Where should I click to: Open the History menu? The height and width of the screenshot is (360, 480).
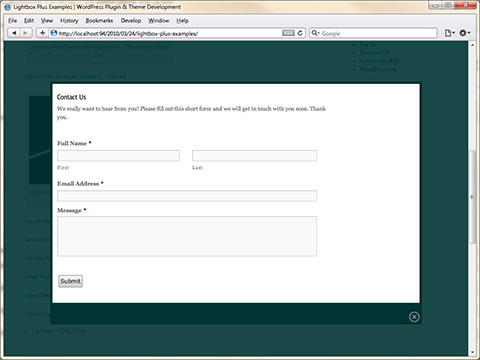click(69, 21)
